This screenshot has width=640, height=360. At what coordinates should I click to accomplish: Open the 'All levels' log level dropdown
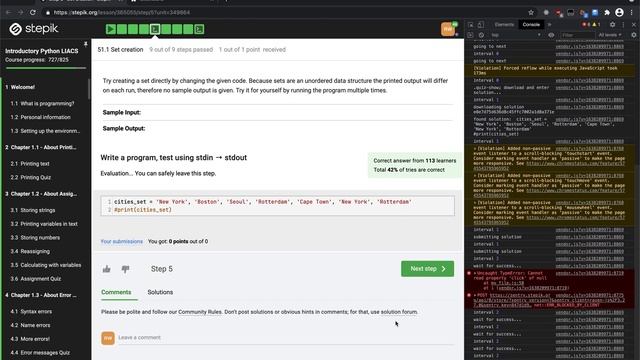610,35
